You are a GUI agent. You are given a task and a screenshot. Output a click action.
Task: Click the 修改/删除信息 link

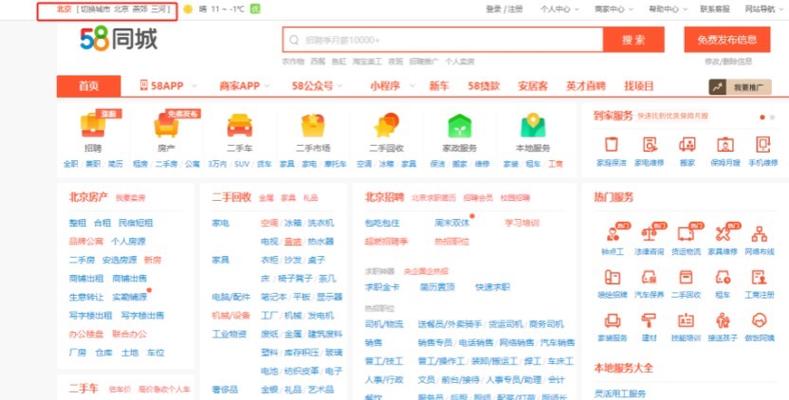tap(728, 61)
